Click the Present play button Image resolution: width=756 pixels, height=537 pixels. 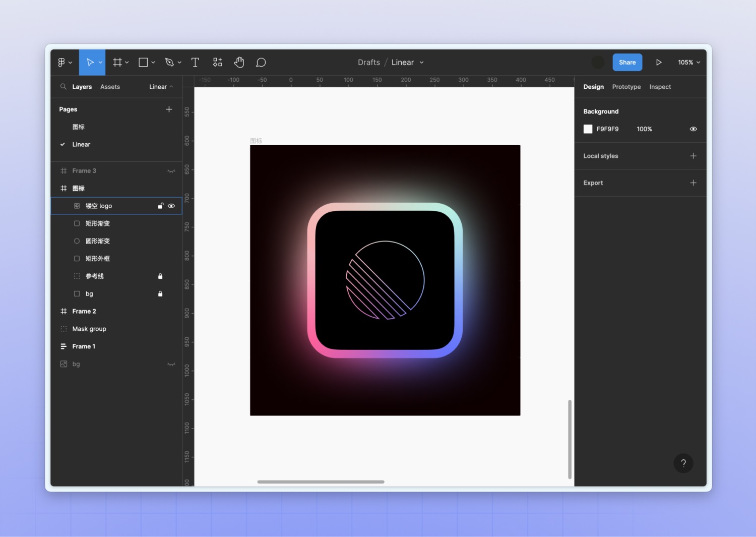click(658, 63)
